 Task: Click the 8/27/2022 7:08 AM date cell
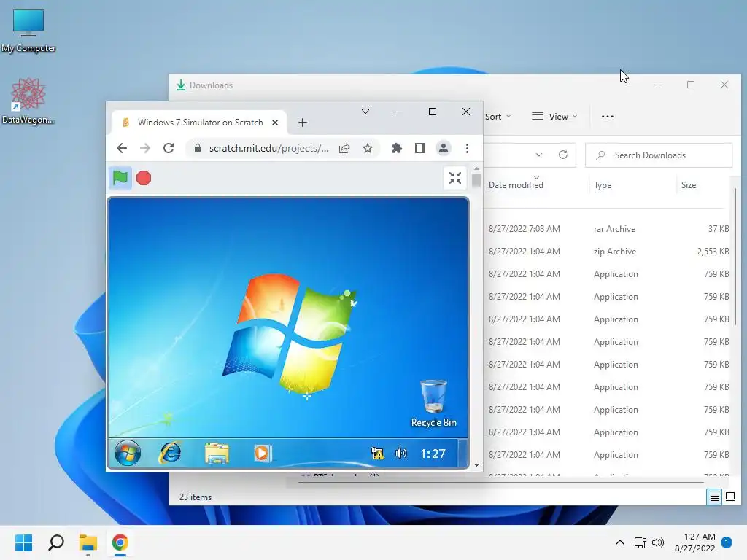coord(524,229)
